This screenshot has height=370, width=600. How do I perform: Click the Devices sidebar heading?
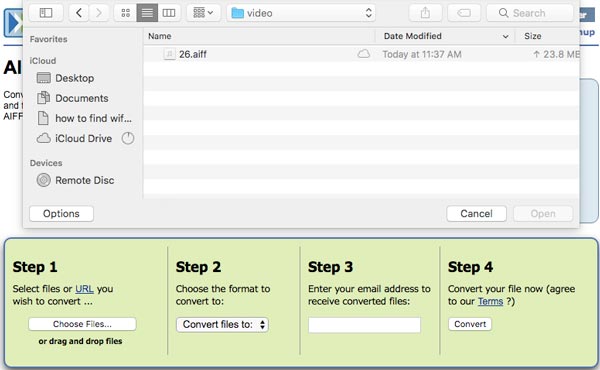[x=46, y=163]
